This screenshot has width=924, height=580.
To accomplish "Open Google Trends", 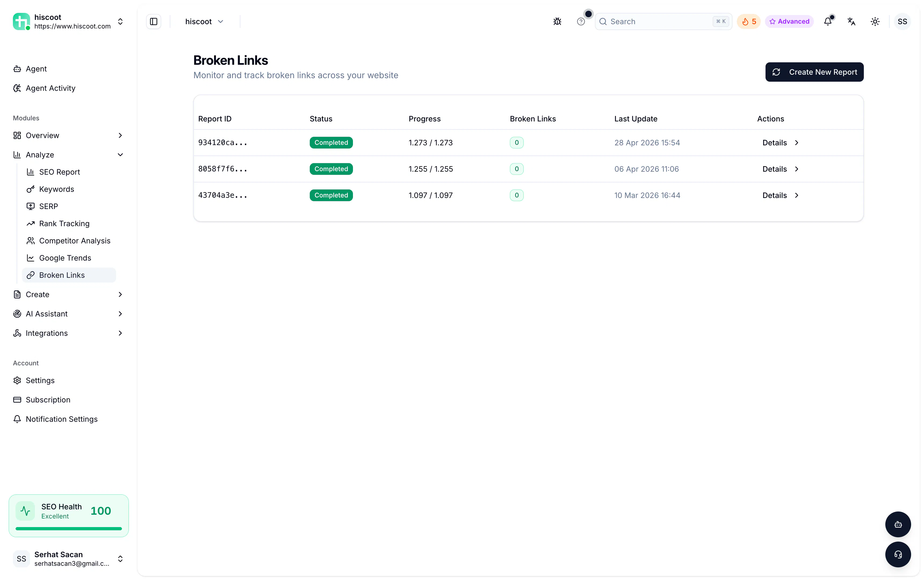I will coord(69,258).
